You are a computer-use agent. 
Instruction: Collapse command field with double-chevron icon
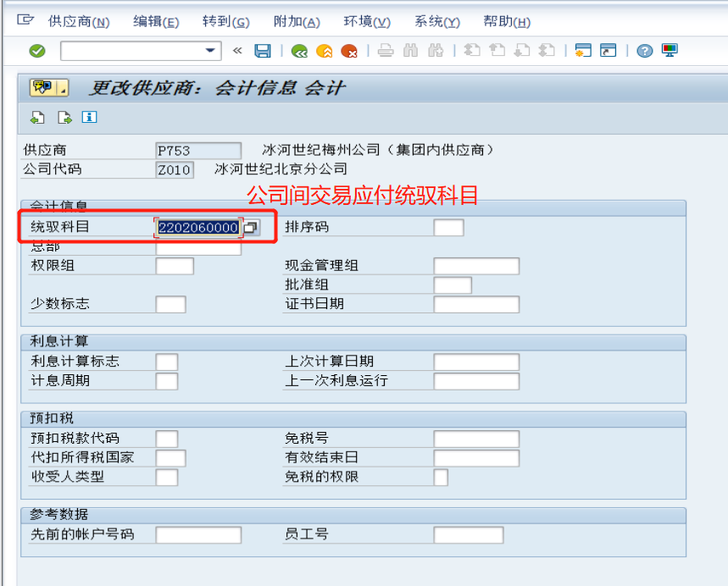point(237,51)
